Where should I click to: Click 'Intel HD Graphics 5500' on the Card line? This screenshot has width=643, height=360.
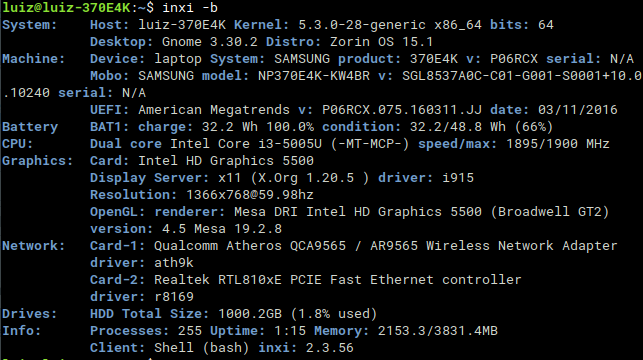click(226, 161)
